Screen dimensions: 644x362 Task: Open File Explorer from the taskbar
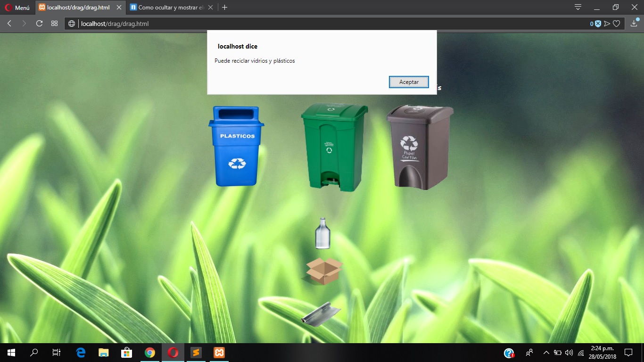(x=104, y=353)
